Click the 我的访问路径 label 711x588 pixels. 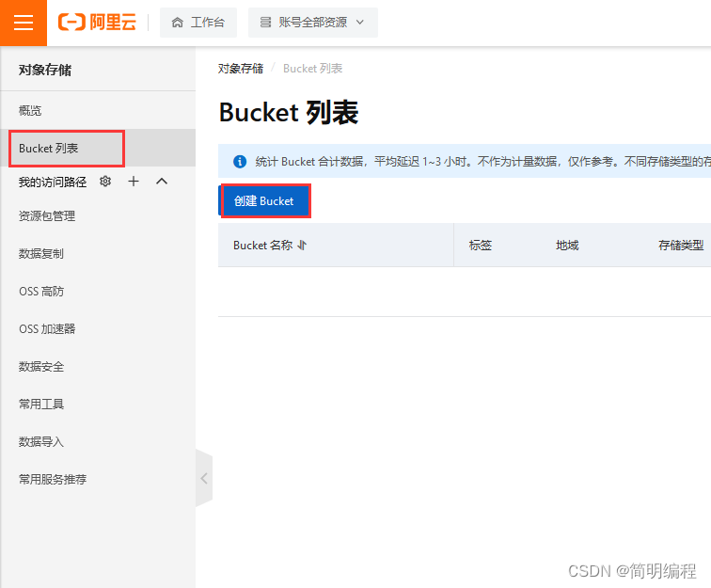pos(53,182)
